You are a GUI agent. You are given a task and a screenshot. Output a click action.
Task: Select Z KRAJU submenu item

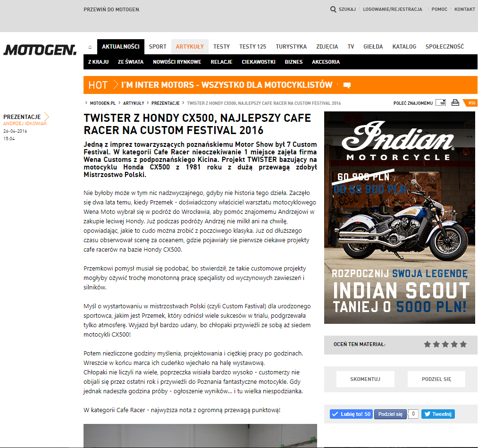(x=99, y=62)
